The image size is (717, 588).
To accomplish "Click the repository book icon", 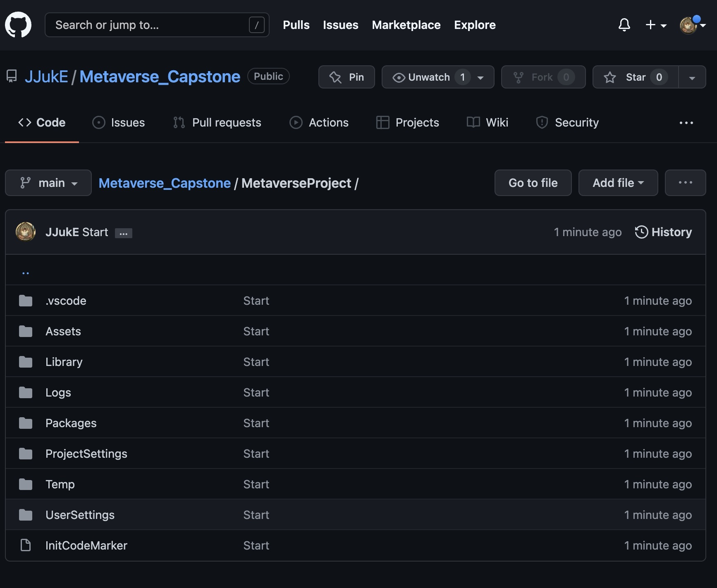I will click(12, 76).
